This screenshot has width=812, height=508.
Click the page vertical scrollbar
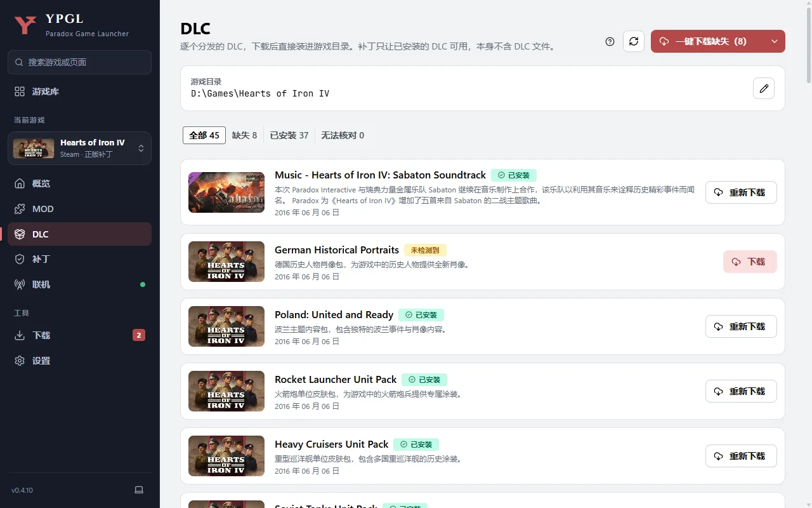tap(808, 44)
